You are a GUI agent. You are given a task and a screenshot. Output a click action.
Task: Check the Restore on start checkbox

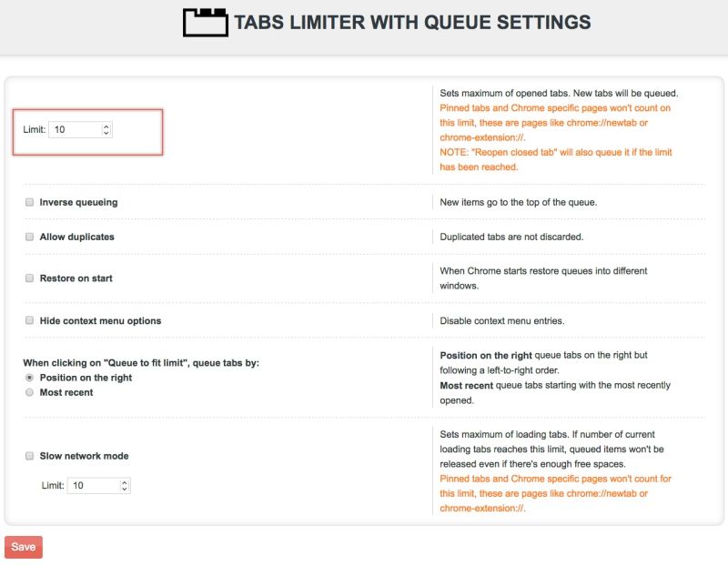(30, 278)
